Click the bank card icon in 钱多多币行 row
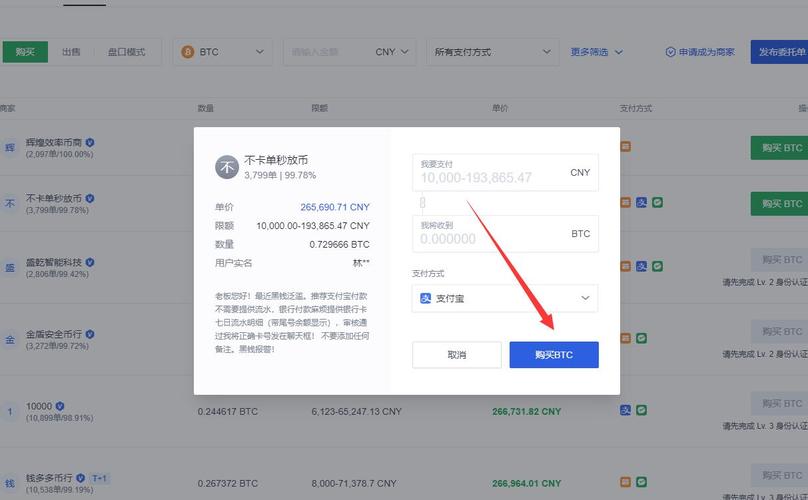The width and height of the screenshot is (808, 500). pos(625,482)
